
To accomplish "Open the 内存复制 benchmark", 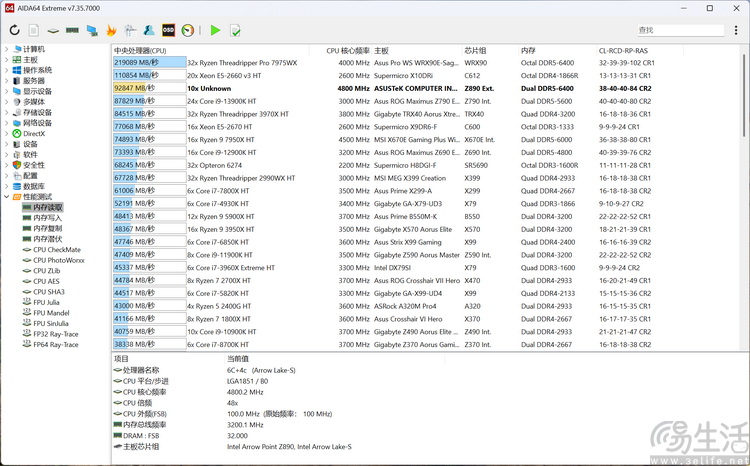I will point(47,228).
